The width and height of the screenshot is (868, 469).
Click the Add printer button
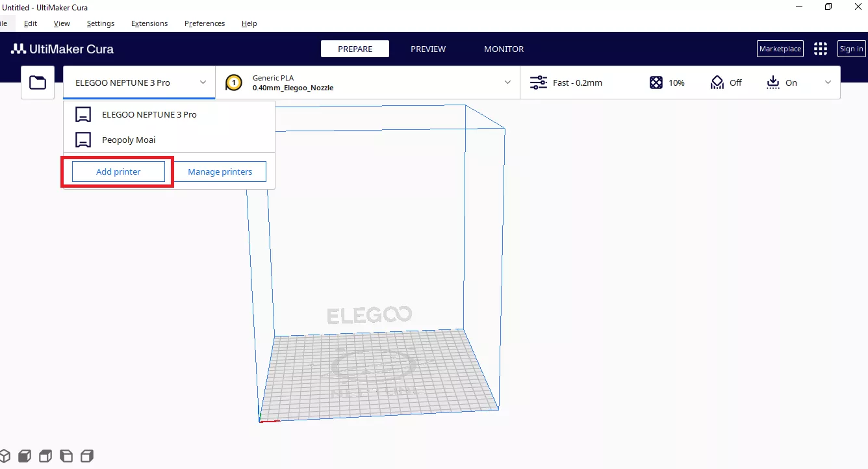coord(118,171)
